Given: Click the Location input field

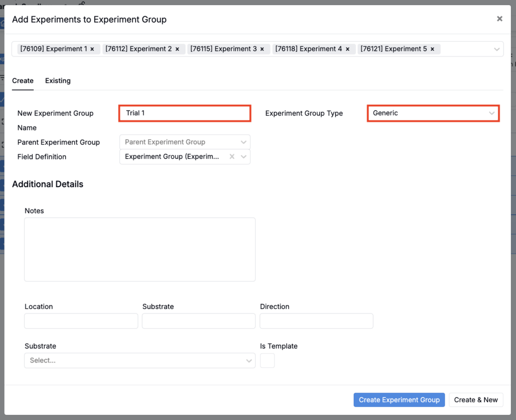Looking at the screenshot, I should pos(81,321).
